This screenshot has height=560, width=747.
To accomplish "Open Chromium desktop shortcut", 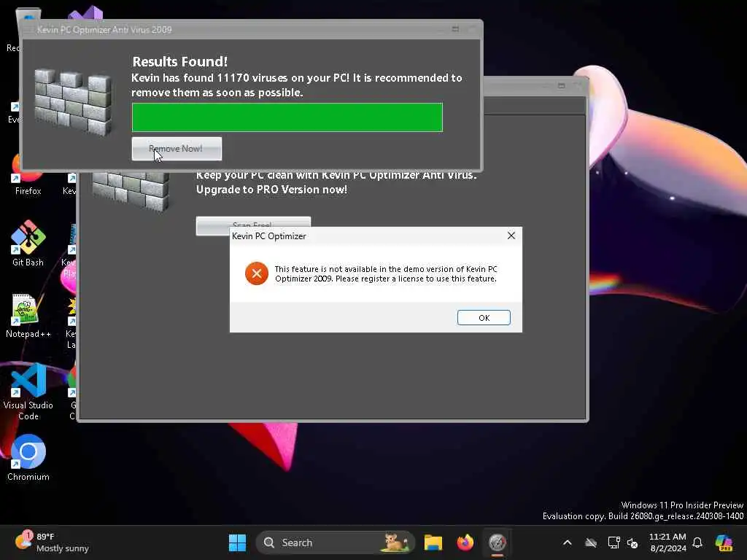I will tap(28, 458).
